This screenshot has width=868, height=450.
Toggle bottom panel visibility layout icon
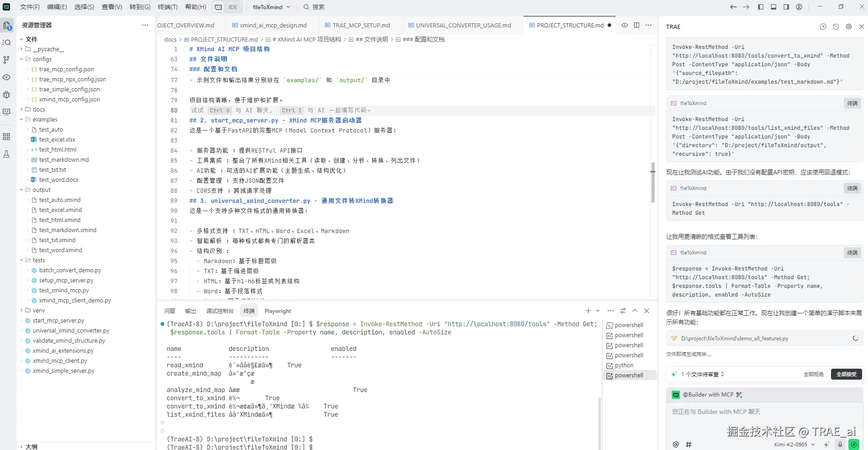coord(774,7)
